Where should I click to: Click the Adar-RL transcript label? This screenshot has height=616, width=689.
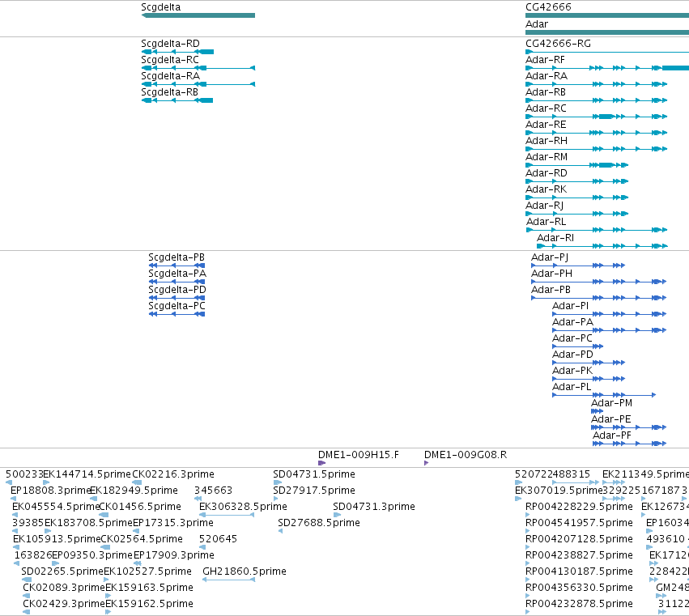[x=547, y=222]
